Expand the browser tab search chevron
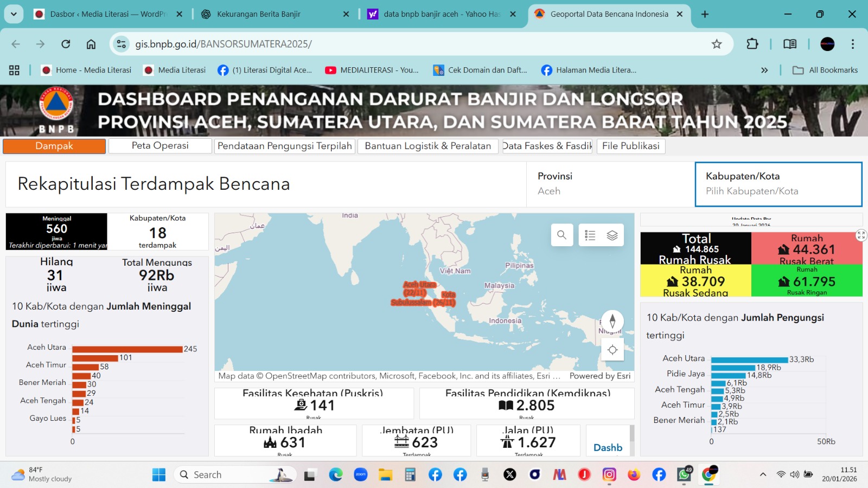 (14, 14)
